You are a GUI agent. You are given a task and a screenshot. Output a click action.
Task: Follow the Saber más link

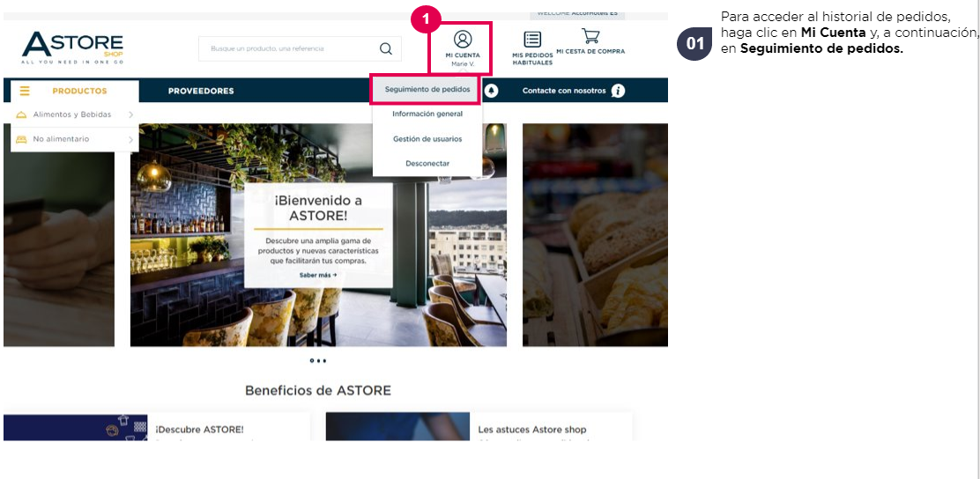click(318, 275)
